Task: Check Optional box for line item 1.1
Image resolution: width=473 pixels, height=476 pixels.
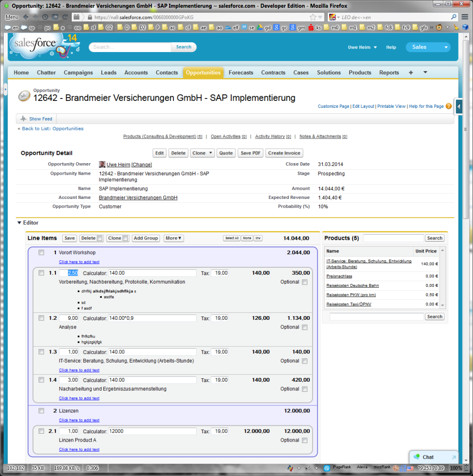Action: [305, 282]
